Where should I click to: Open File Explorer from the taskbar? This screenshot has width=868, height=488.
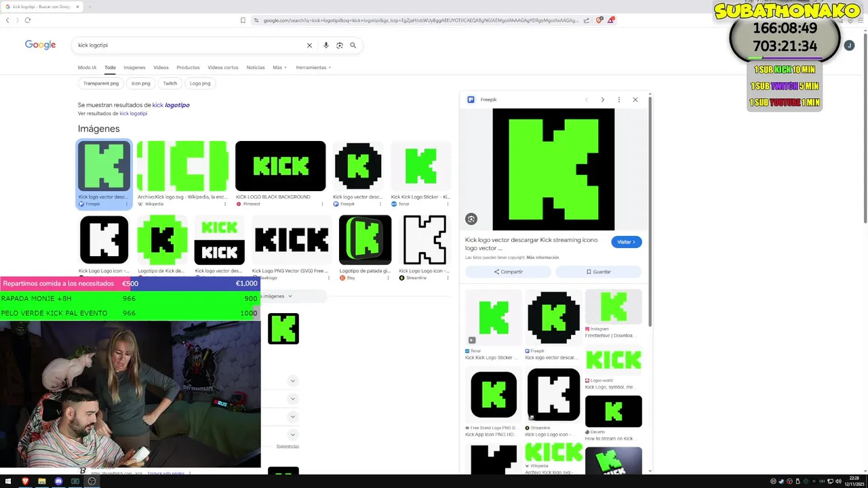point(42,481)
